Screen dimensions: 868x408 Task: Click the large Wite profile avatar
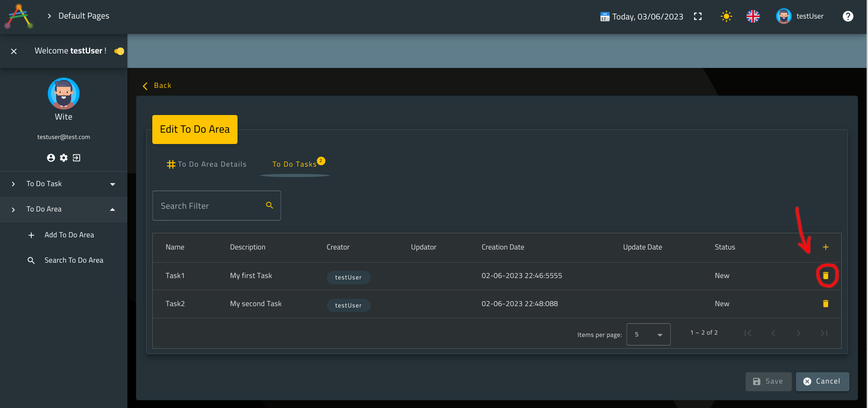[x=63, y=94]
